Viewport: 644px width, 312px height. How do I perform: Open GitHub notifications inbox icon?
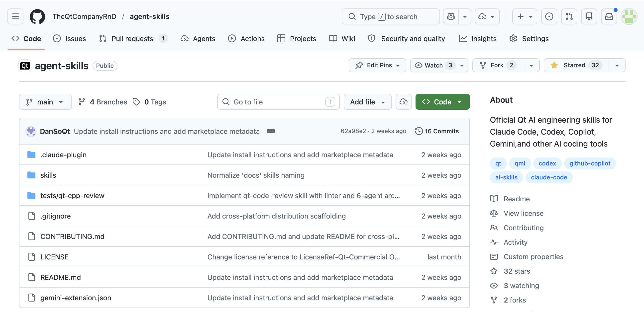pyautogui.click(x=609, y=16)
